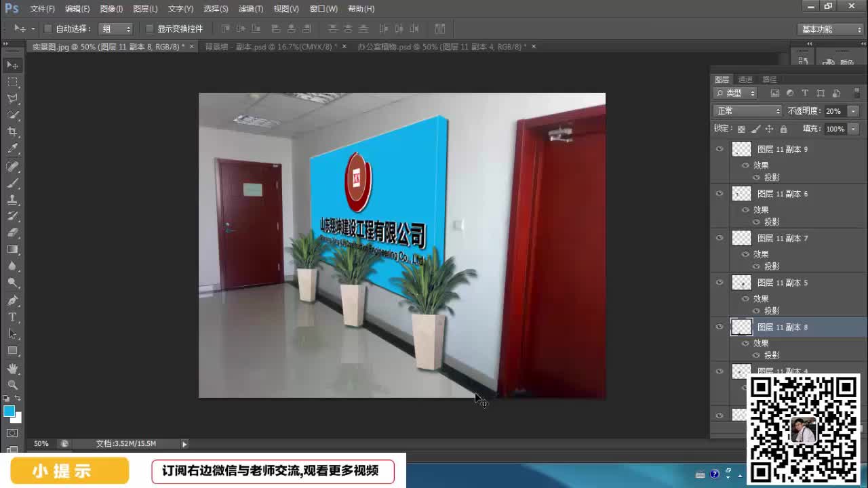The width and height of the screenshot is (868, 488).
Task: Select the Lasso tool
Action: click(x=10, y=97)
